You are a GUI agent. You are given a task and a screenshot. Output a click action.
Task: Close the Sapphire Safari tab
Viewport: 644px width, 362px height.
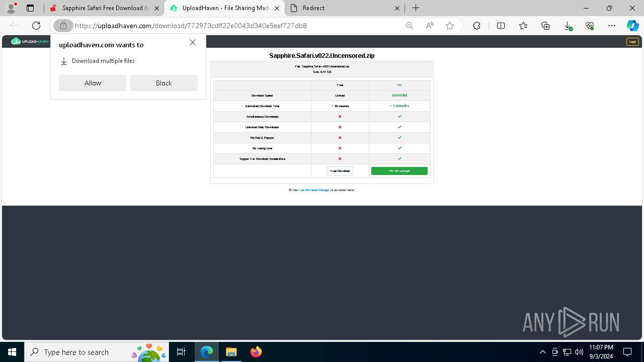157,8
